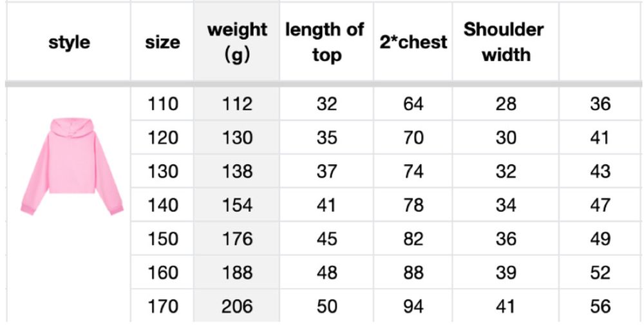The width and height of the screenshot is (644, 326).
Task: Click the 'Shoulder width' header cell
Action: [x=506, y=42]
